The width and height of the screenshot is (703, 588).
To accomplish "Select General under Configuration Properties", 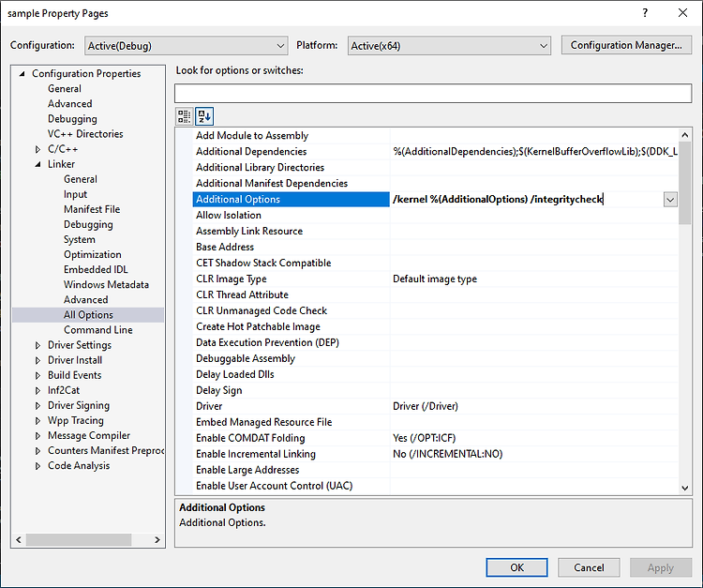I will (x=65, y=89).
